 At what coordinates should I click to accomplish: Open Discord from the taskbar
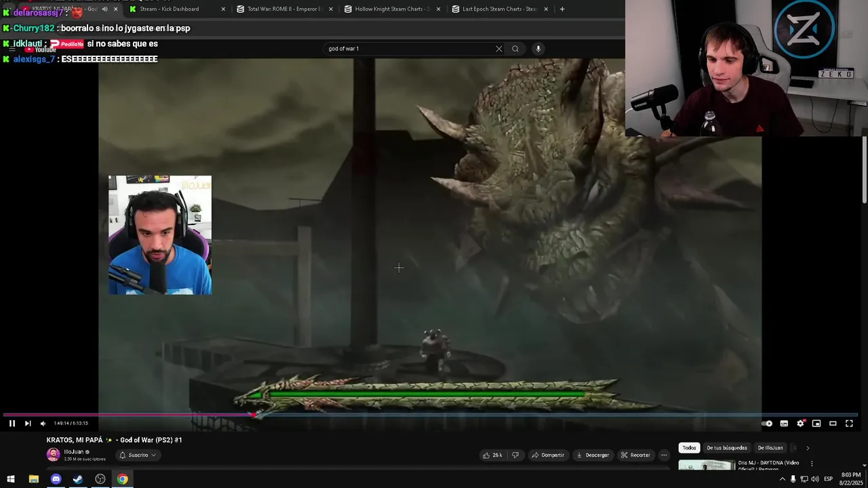pyautogui.click(x=56, y=479)
